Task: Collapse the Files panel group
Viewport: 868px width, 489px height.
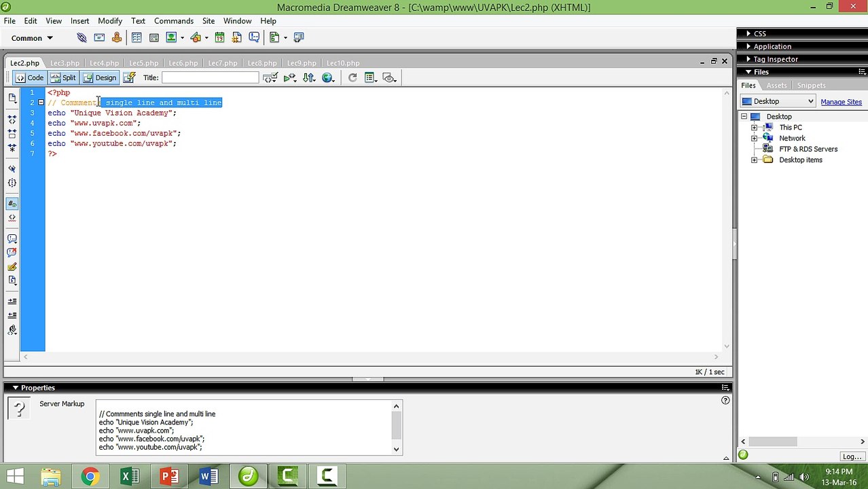Action: click(748, 72)
